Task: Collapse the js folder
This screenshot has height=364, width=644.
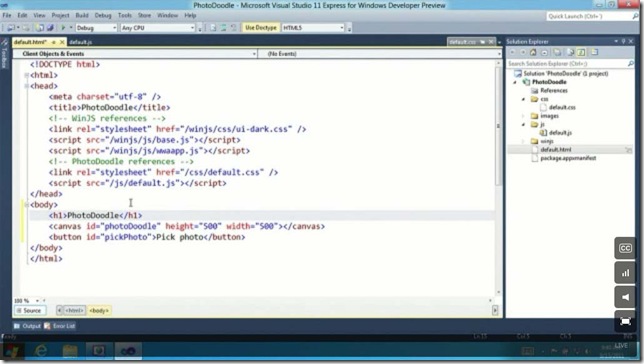Action: (524, 124)
